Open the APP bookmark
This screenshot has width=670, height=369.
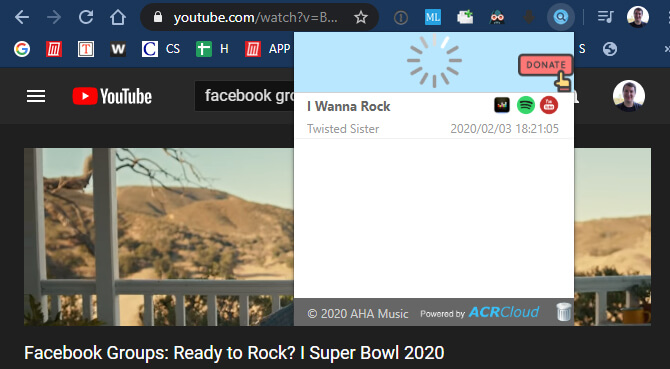tap(268, 49)
